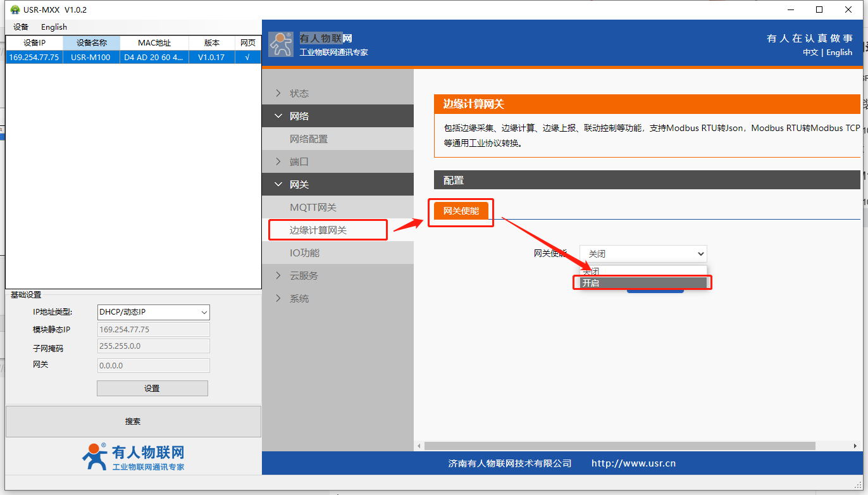Open the IP地址类型 dropdown
Image resolution: width=868 pixels, height=495 pixels.
[153, 312]
